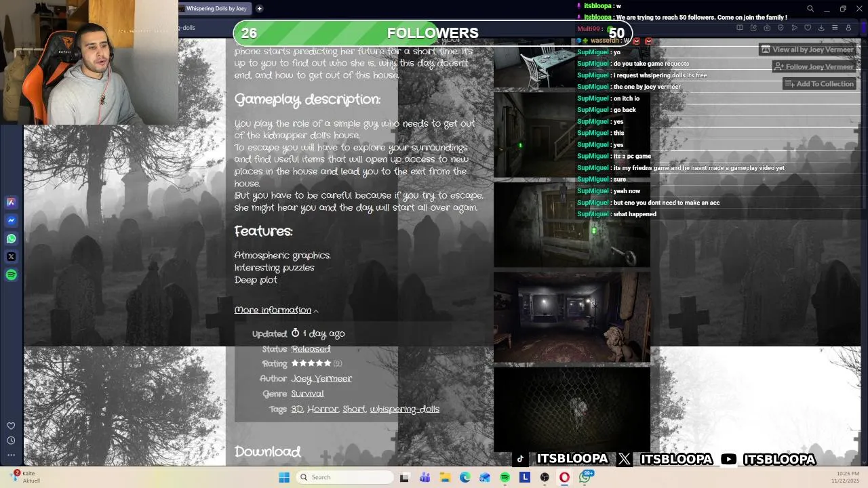Open Spotify from taskbar
868x488 pixels.
point(505,477)
